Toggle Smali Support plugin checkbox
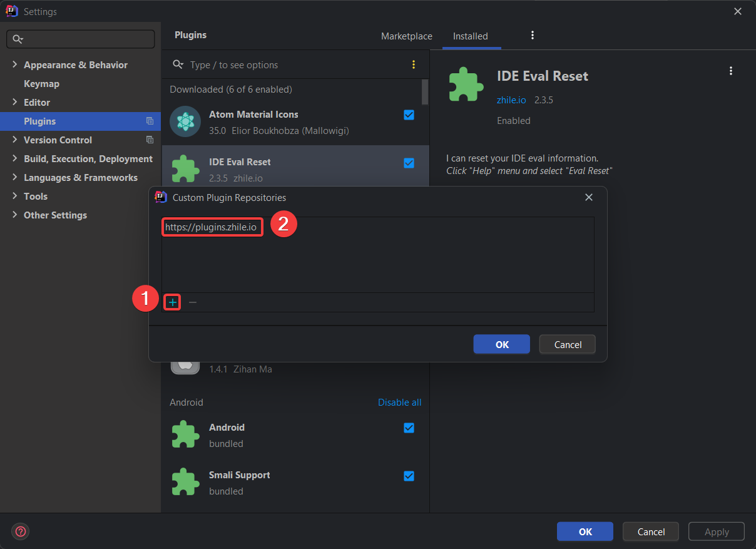This screenshot has height=549, width=756. click(409, 476)
